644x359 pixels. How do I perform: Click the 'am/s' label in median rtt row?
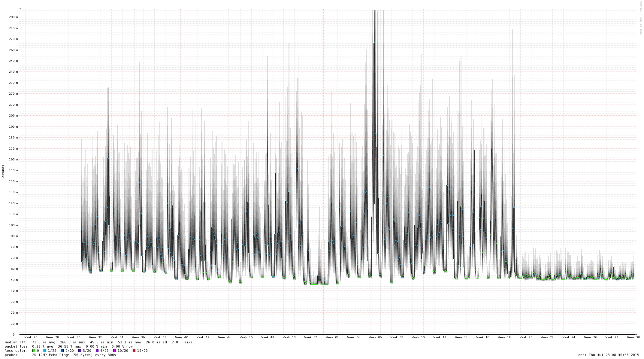188,342
